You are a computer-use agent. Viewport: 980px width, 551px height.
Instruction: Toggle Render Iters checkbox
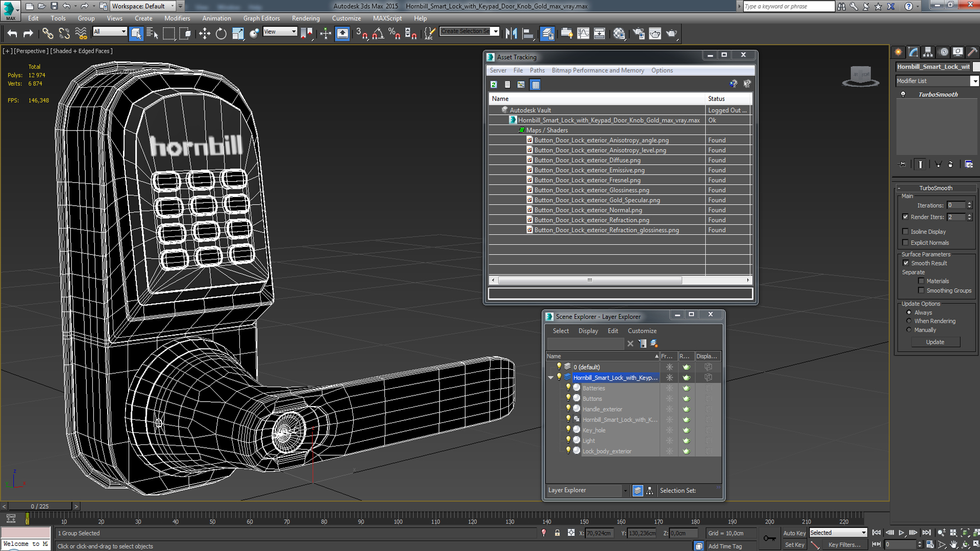tap(905, 217)
